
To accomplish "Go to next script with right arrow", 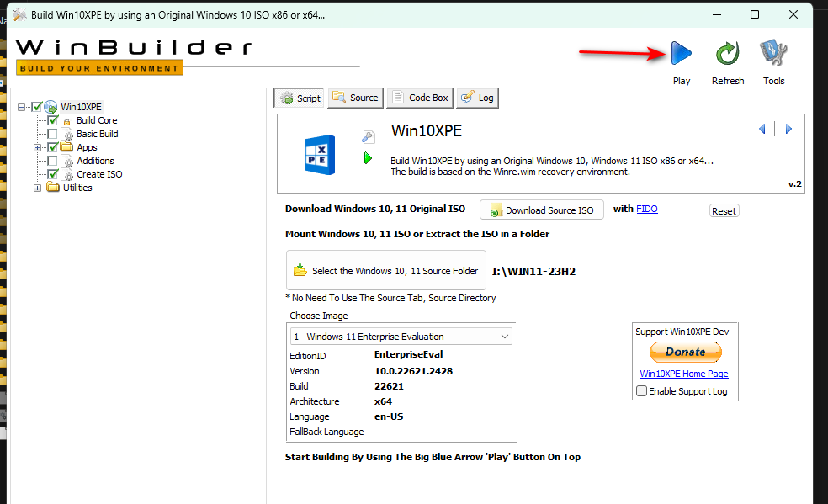I will point(788,129).
